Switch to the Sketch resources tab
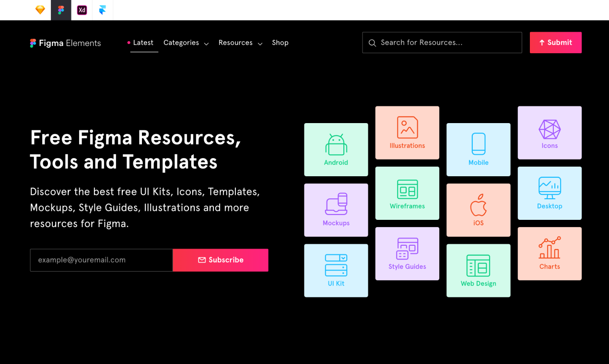This screenshot has height=364, width=609. tap(40, 10)
